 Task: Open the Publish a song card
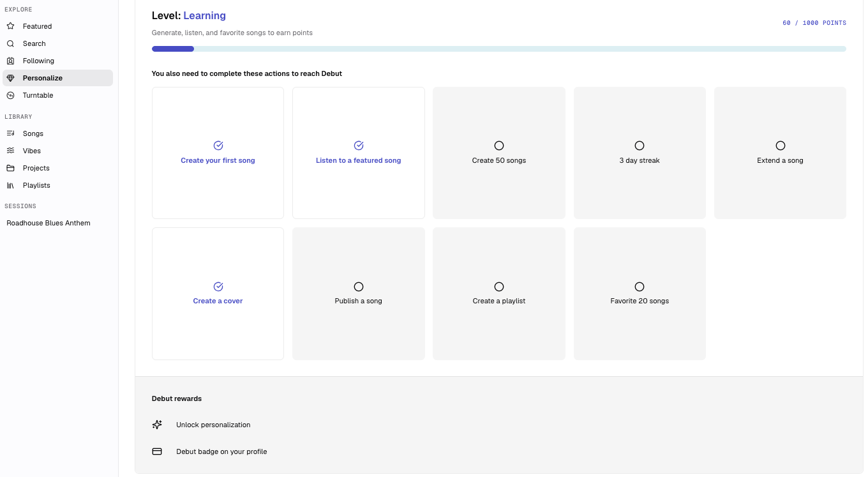pos(358,294)
